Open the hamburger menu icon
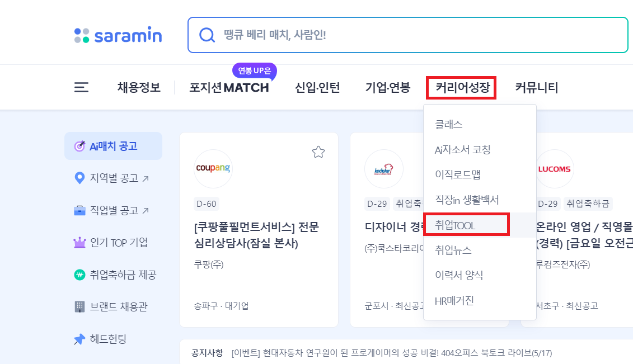The width and height of the screenshot is (633, 364). (x=81, y=87)
